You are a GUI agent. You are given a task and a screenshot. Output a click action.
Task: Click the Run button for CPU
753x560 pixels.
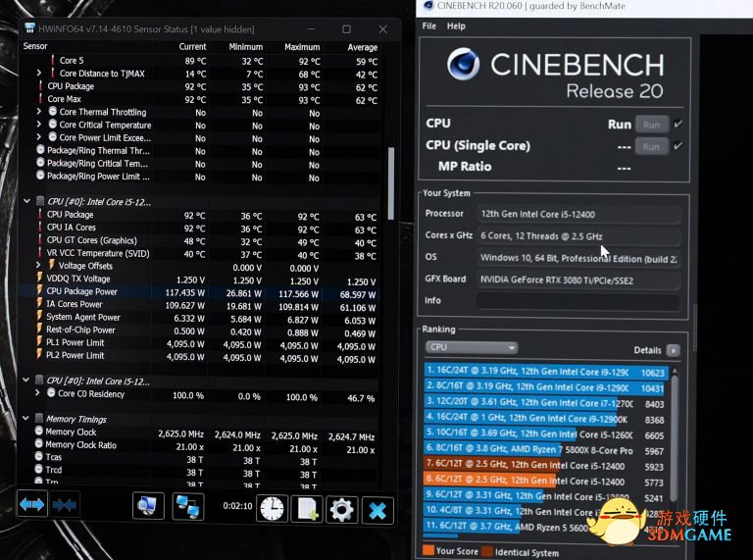pyautogui.click(x=652, y=125)
